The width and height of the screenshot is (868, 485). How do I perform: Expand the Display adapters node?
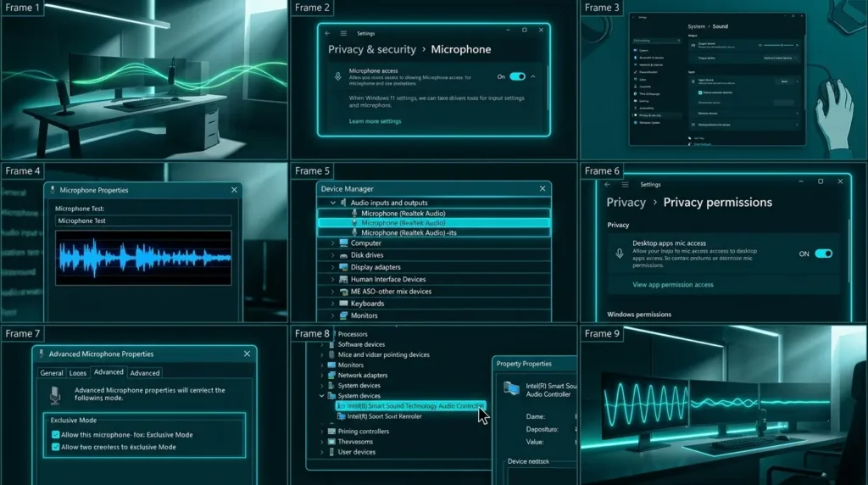coord(332,267)
